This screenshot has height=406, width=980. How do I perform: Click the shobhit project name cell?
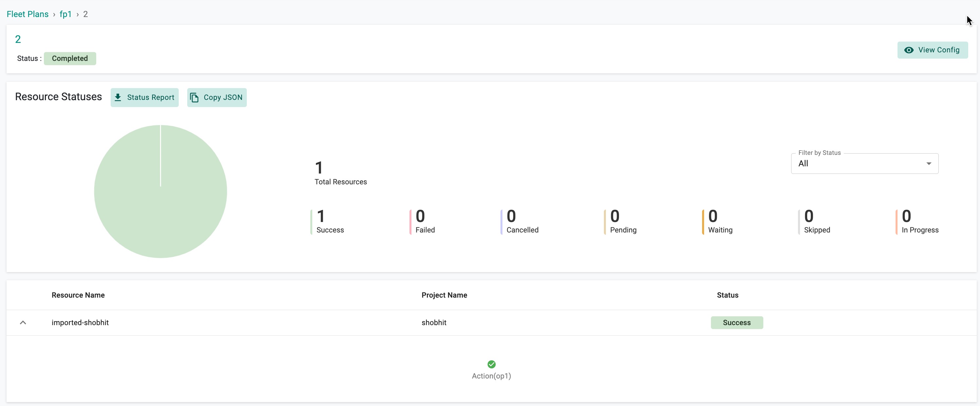[x=434, y=323]
